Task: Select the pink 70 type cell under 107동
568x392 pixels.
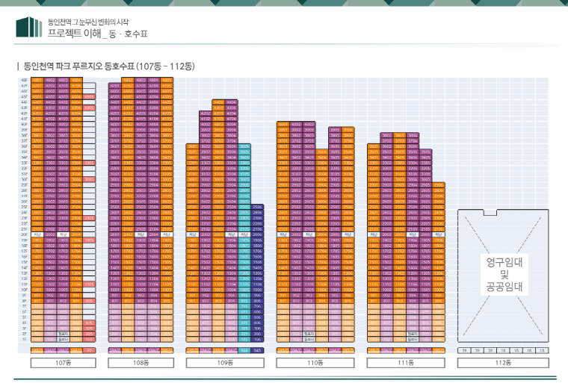Action: click(x=89, y=349)
